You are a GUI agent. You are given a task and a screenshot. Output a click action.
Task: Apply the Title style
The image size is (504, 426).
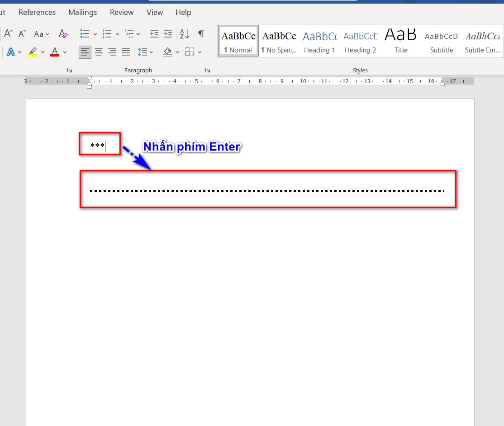[x=401, y=41]
